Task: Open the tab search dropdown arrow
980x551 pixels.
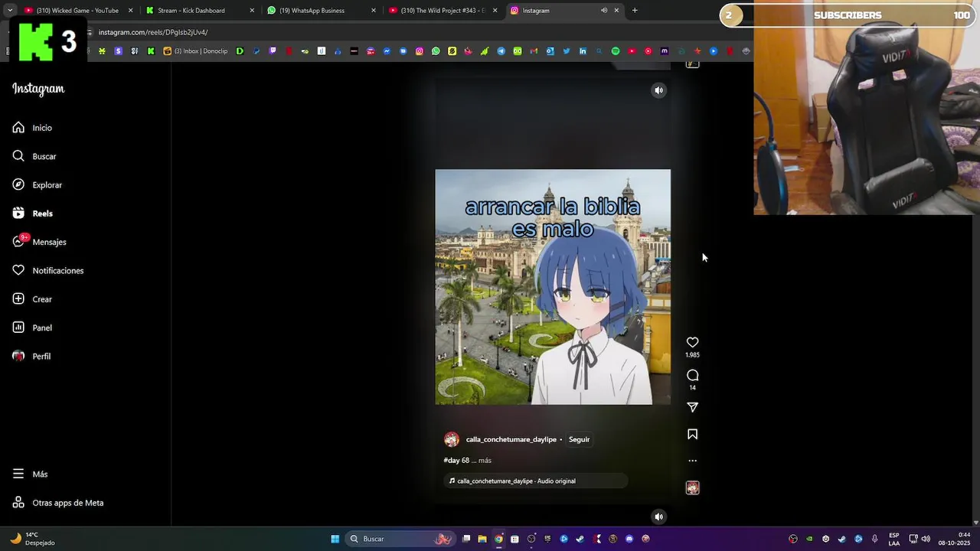Action: point(9,11)
